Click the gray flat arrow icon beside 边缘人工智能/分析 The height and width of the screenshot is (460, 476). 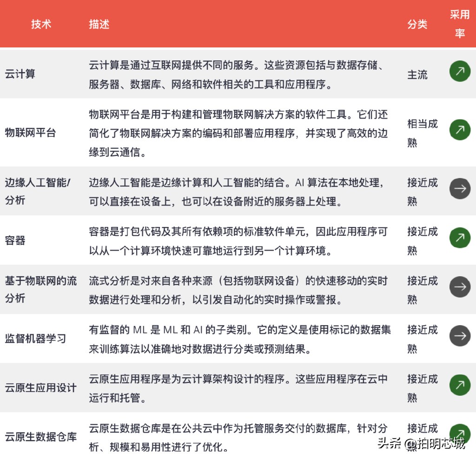460,189
